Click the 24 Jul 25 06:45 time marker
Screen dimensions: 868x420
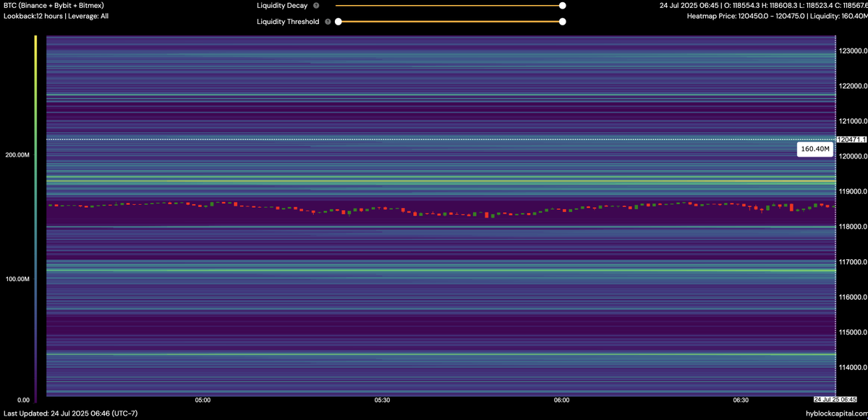[x=835, y=399]
